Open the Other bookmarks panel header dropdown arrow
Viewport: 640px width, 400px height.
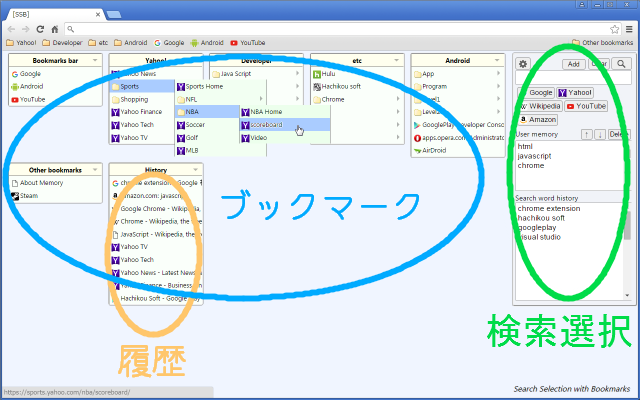tap(95, 170)
